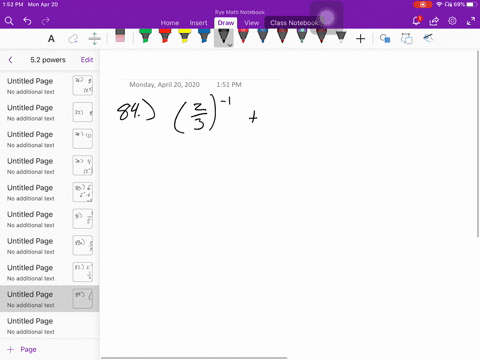
Task: Open the Shapes tool
Action: [x=385, y=39]
